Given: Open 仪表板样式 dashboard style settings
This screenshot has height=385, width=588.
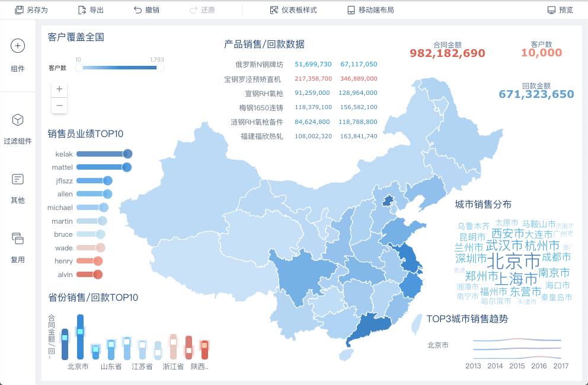Looking at the screenshot, I should [x=274, y=10].
